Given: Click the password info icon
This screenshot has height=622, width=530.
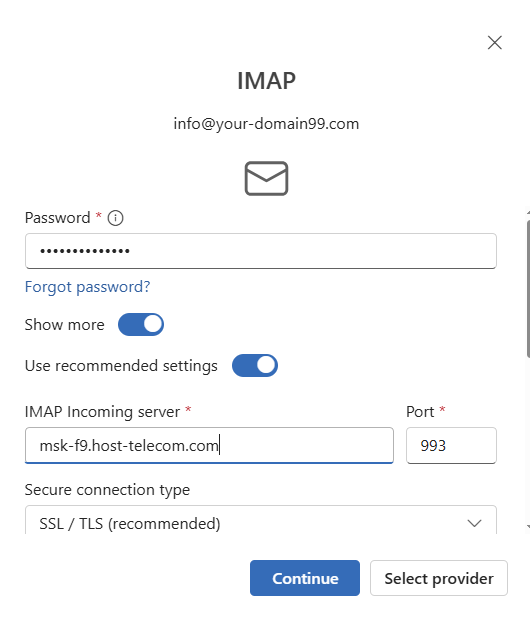Looking at the screenshot, I should coord(115,218).
